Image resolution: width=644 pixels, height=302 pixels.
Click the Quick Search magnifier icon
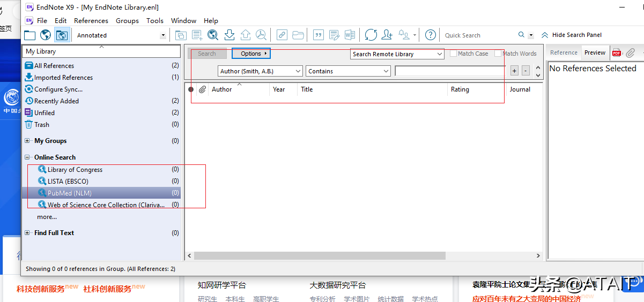tap(521, 35)
